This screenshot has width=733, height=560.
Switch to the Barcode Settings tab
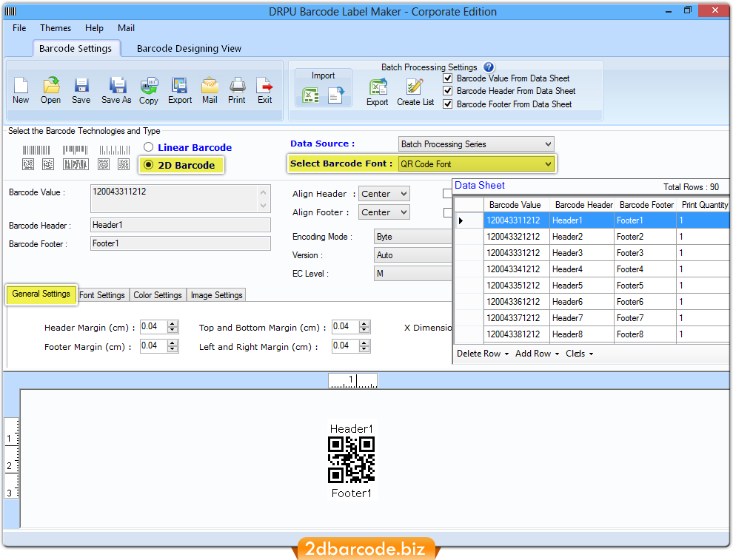(76, 49)
